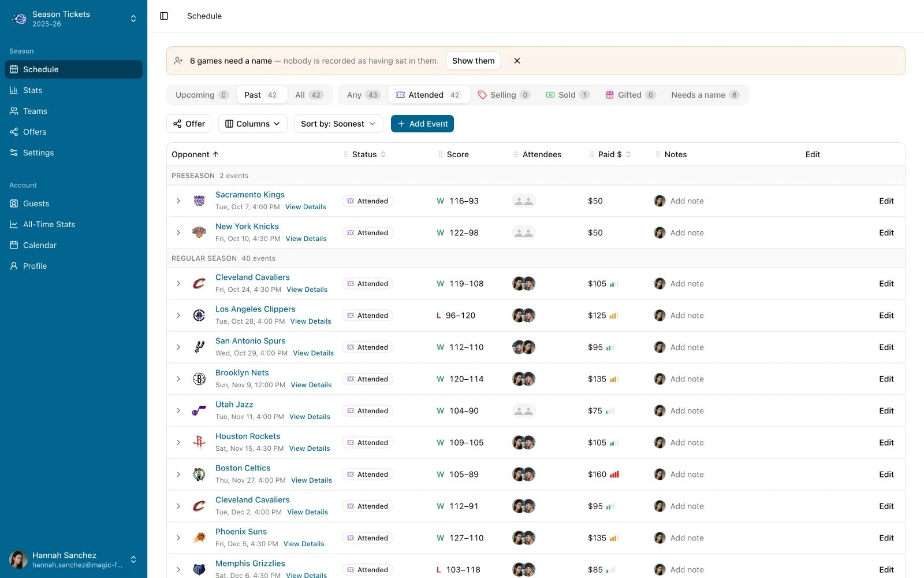Screen dimensions: 924x578
Task: Click the Houston Rockets logo
Action: (199, 443)
